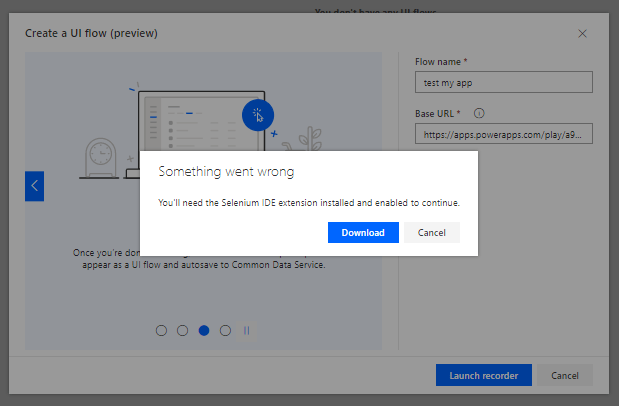The height and width of the screenshot is (406, 619).
Task: Click the Launch recorder button
Action: [484, 375]
